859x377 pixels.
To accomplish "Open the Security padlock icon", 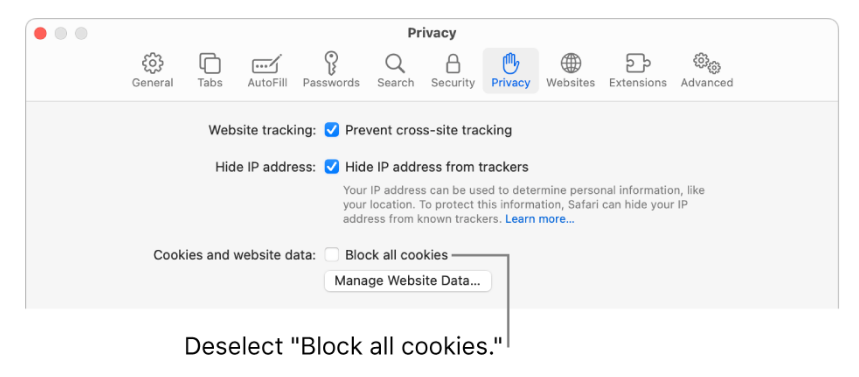I will (x=453, y=64).
